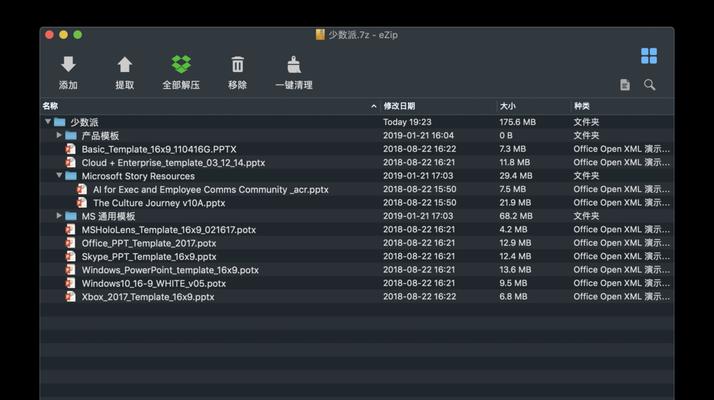Click the Microsoft Story Resources folder icon
The image size is (714, 400).
pos(71,176)
